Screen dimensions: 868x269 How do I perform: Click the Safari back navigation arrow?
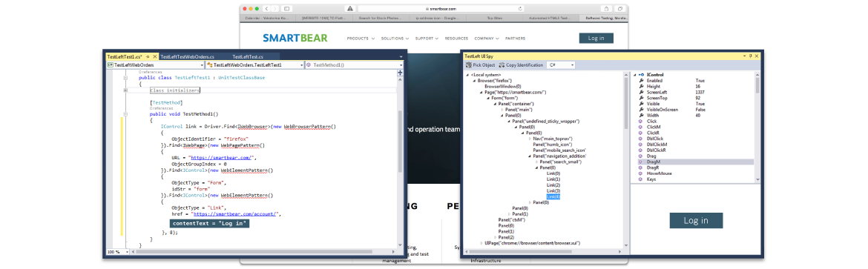tap(267, 9)
